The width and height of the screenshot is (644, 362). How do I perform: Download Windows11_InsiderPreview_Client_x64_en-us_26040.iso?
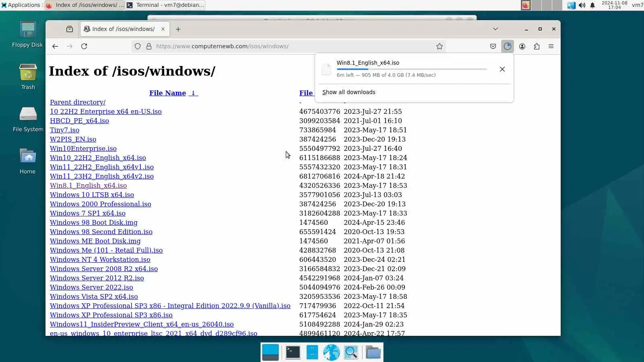pyautogui.click(x=142, y=324)
